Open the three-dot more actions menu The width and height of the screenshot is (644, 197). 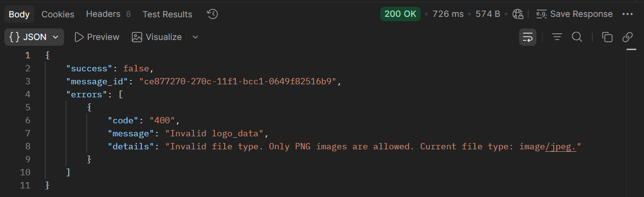point(627,14)
